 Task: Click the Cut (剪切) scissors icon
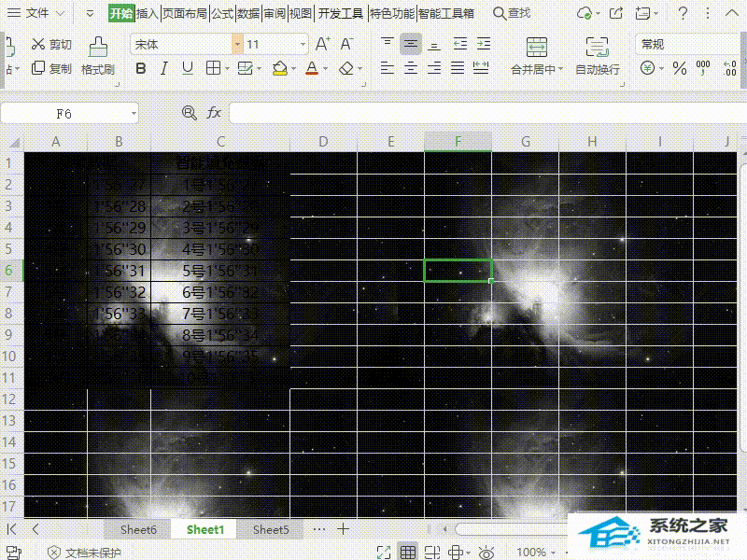click(38, 44)
